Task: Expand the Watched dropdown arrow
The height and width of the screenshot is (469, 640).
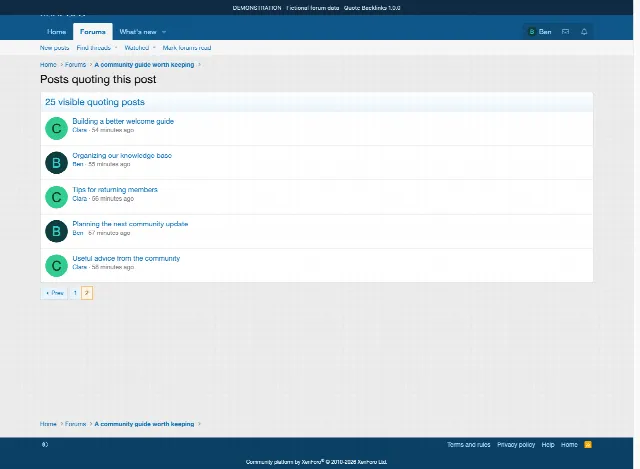Action: (154, 48)
